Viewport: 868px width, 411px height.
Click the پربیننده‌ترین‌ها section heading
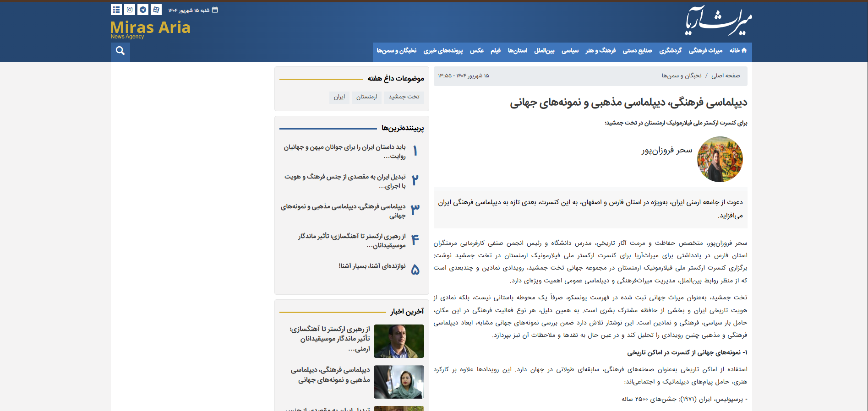[403, 128]
